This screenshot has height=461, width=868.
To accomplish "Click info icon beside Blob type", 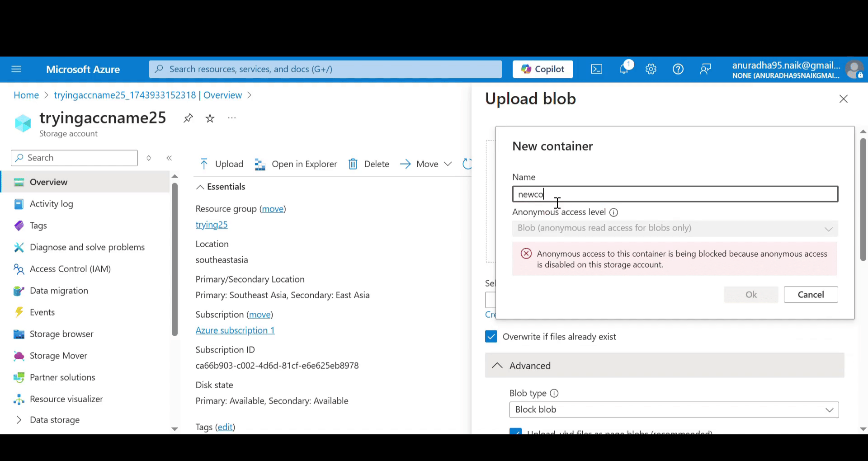I will pos(554,393).
